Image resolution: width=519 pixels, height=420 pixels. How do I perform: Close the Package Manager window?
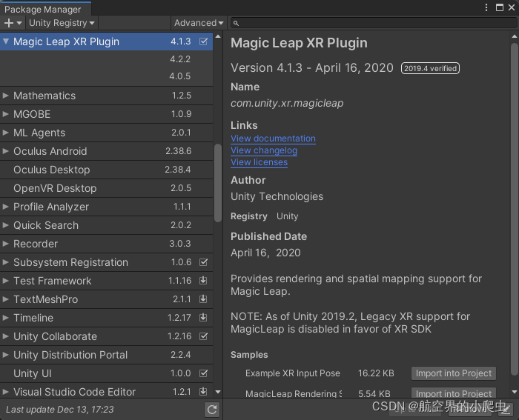(x=512, y=7)
